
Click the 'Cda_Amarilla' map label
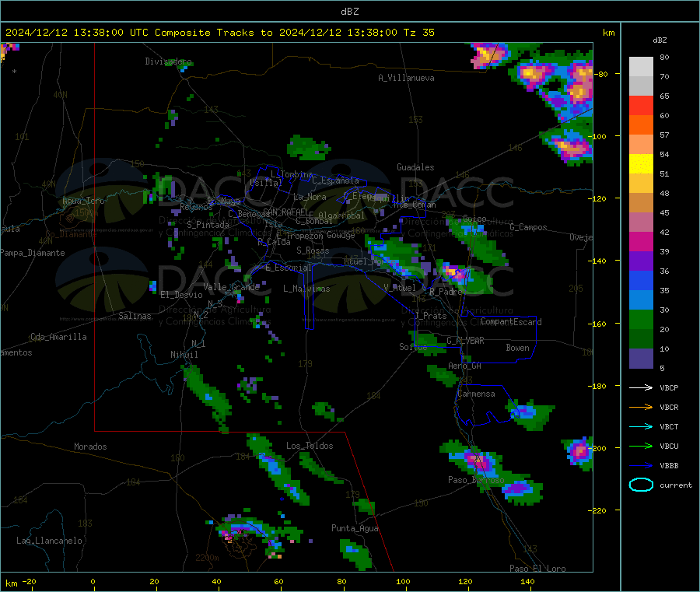pos(58,337)
